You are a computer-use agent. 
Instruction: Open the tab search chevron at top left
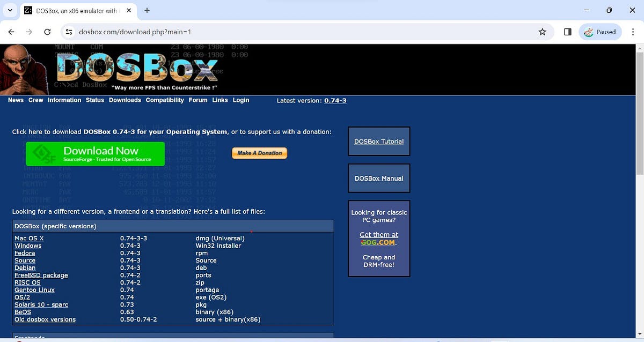(x=10, y=10)
